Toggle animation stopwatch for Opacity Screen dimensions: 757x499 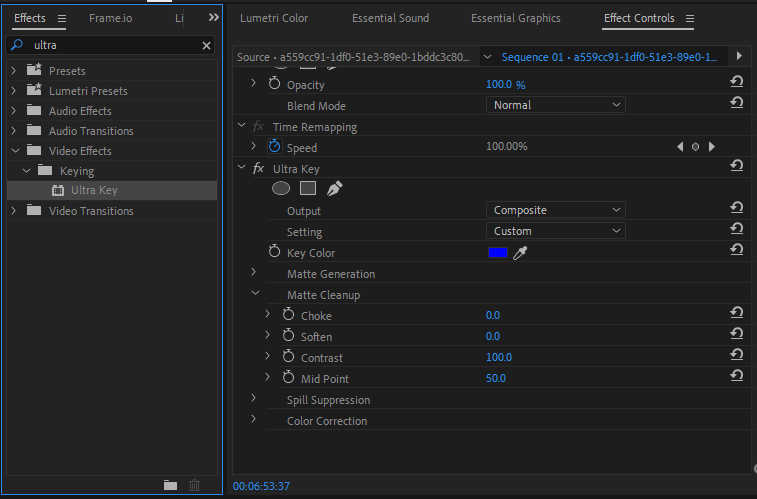(x=274, y=83)
